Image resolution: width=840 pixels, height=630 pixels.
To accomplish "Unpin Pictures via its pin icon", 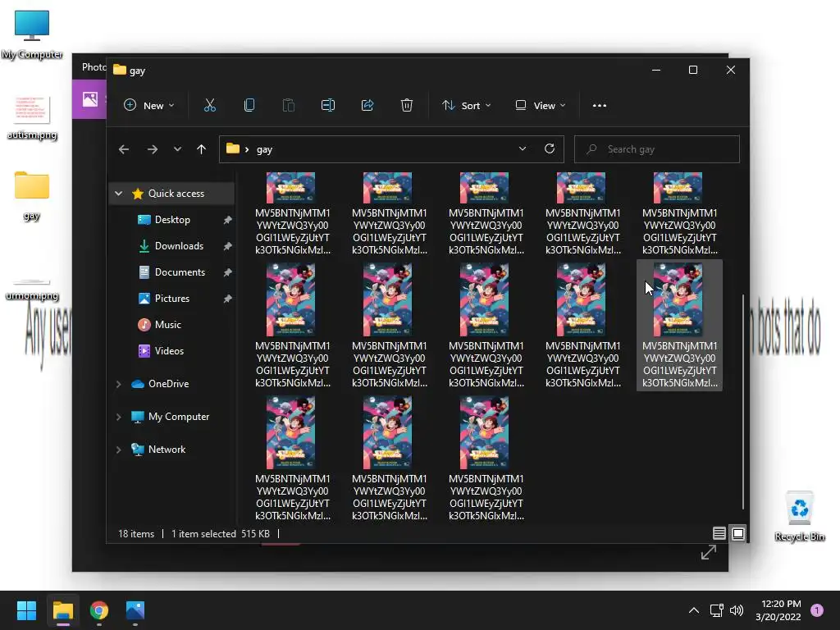I will (228, 299).
